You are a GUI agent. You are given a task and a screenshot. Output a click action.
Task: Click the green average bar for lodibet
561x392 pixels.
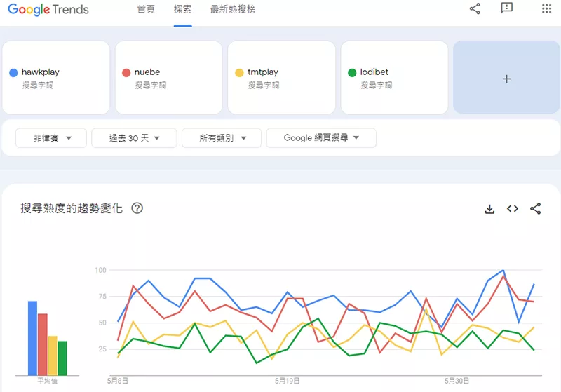pos(62,358)
